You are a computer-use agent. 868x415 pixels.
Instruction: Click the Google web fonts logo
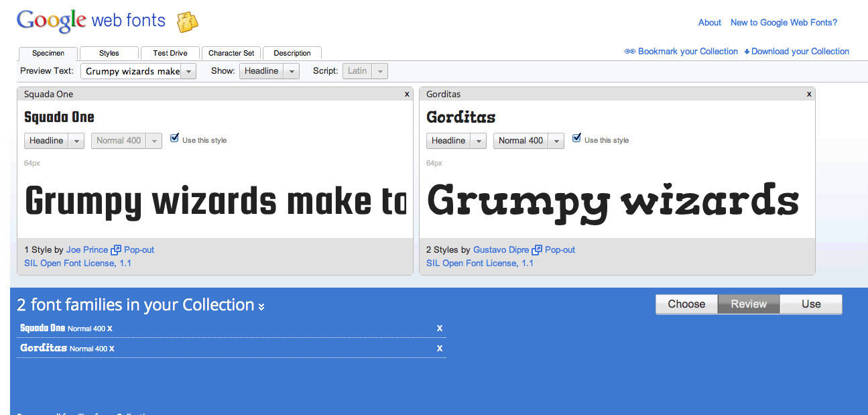(91, 21)
